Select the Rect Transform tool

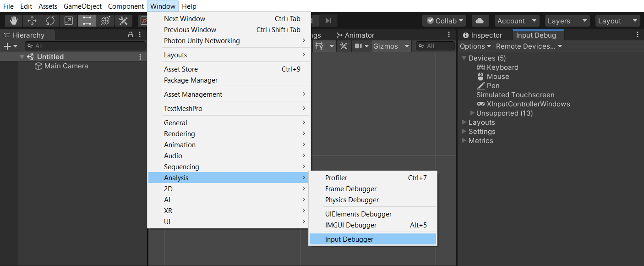point(87,21)
